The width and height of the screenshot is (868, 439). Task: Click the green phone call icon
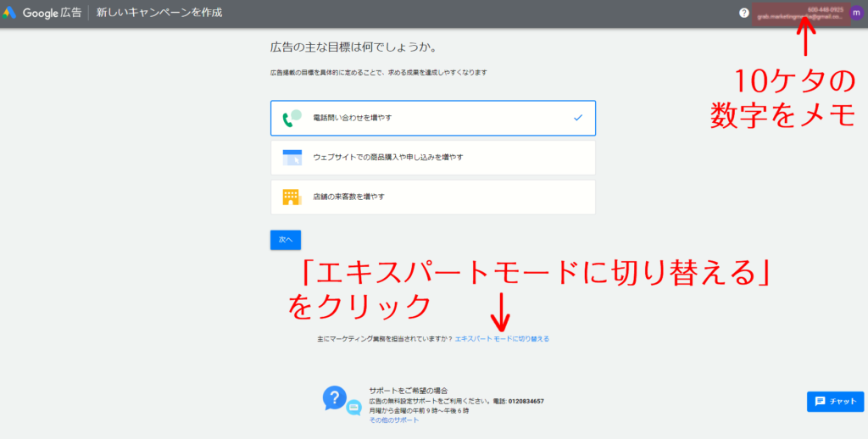[292, 118]
